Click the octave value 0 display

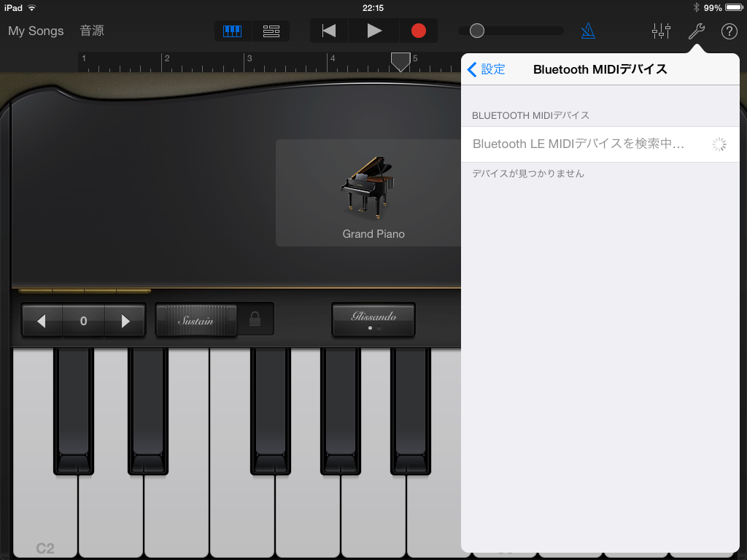tap(83, 321)
